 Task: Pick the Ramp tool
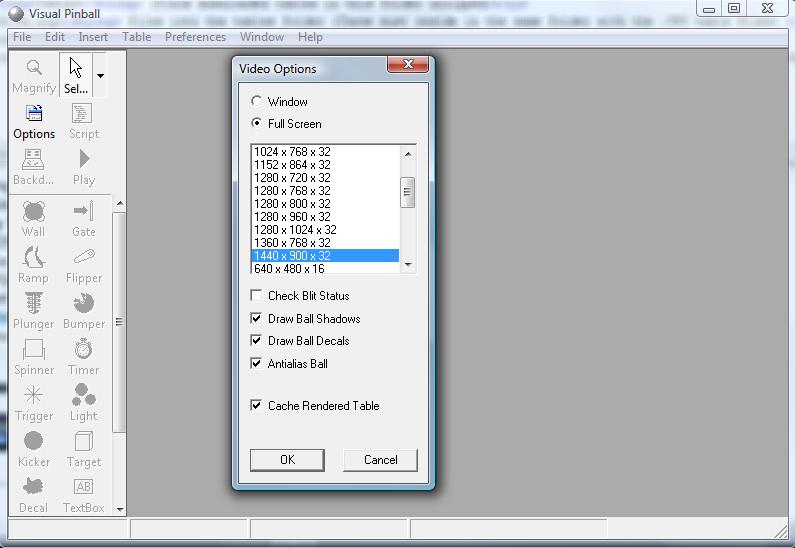click(33, 265)
